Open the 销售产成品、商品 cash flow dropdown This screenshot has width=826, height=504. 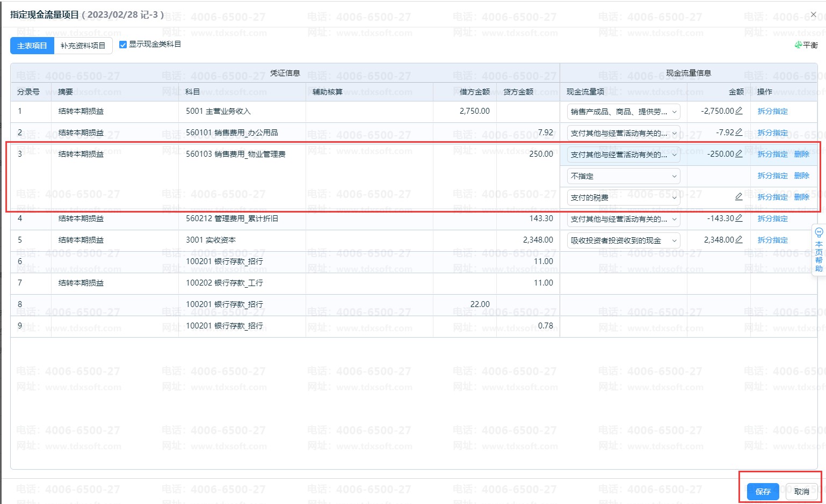click(x=624, y=112)
